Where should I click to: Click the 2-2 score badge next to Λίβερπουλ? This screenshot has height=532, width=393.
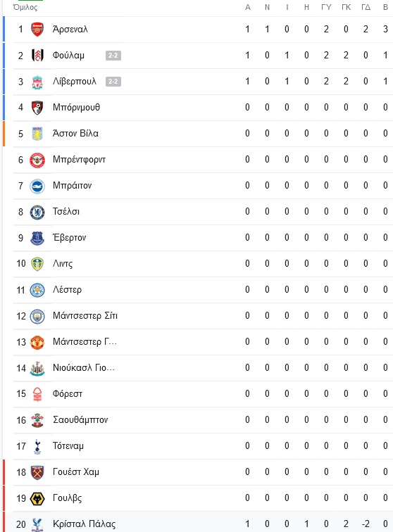coord(113,82)
